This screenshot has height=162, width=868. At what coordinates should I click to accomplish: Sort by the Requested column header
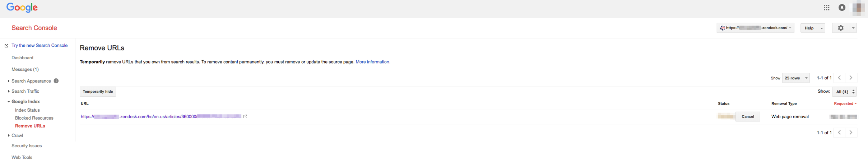pos(845,103)
